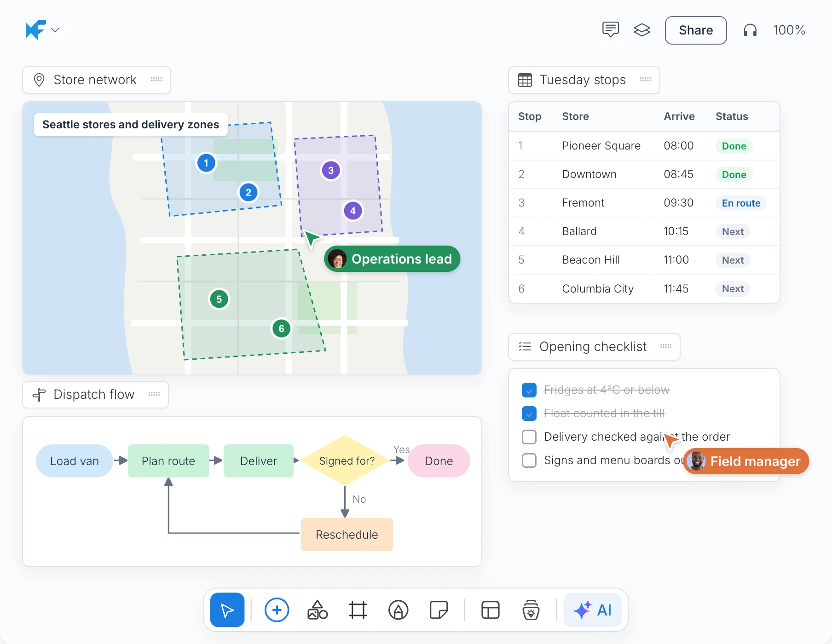Check Signs and menu boards item

529,460
